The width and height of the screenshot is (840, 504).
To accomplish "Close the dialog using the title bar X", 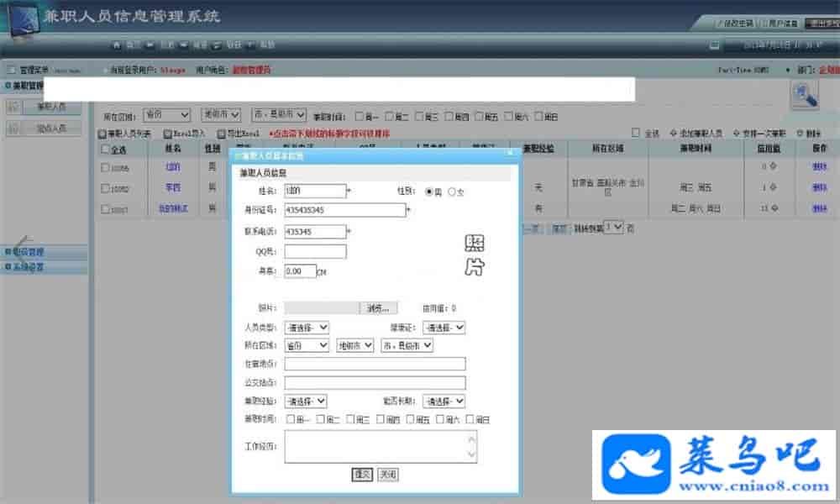I will coord(510,154).
